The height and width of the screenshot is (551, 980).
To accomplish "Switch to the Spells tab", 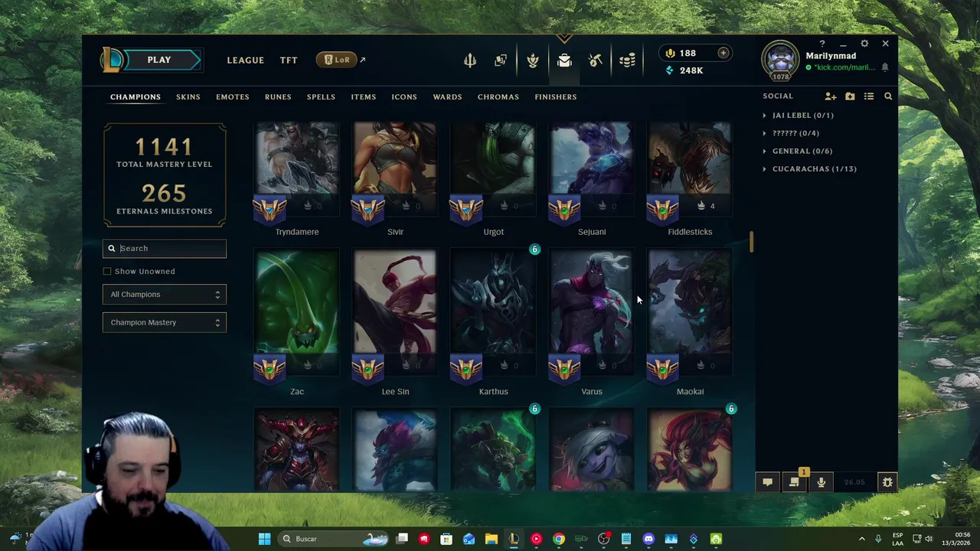I will tap(321, 97).
